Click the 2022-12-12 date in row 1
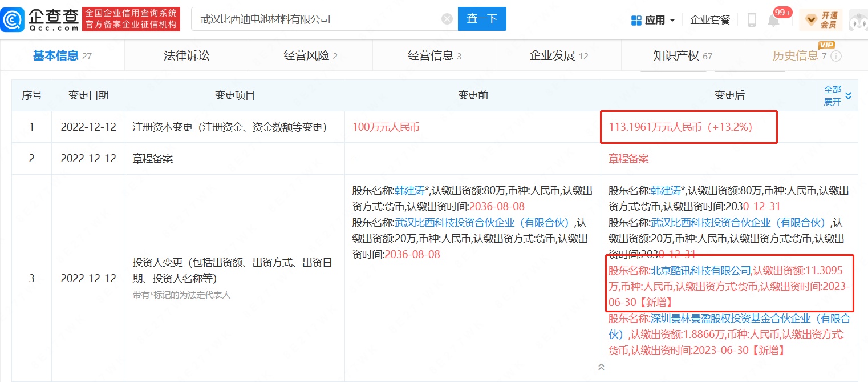The image size is (868, 382). pos(88,127)
